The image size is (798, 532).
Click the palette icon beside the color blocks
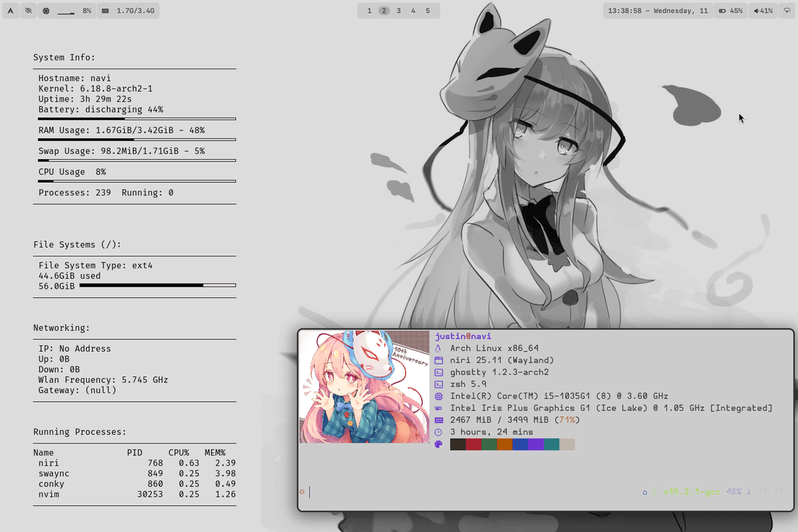click(438, 444)
